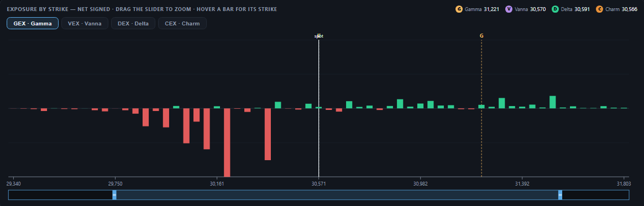Click the green D Delta legend badge
644x206 pixels.
[556, 9]
